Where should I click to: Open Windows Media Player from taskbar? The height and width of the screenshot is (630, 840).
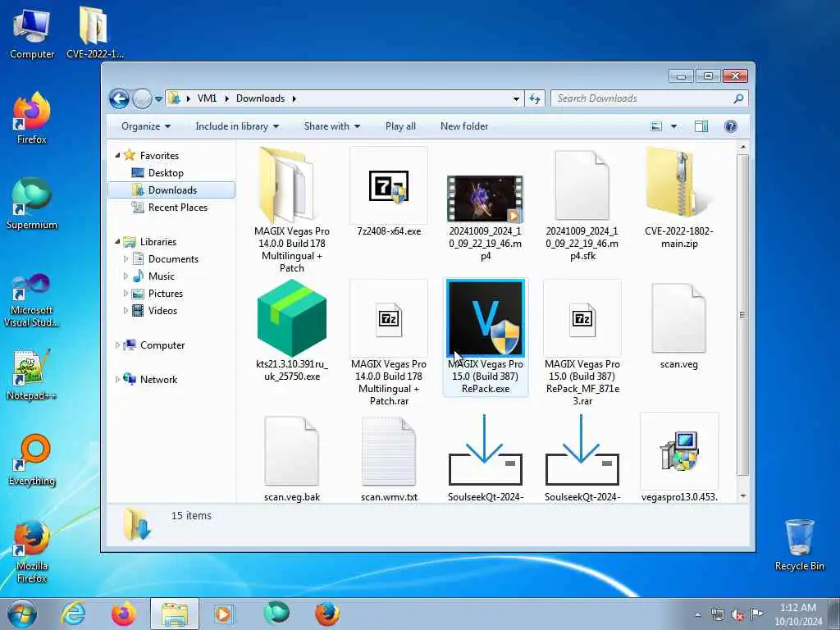(x=223, y=614)
